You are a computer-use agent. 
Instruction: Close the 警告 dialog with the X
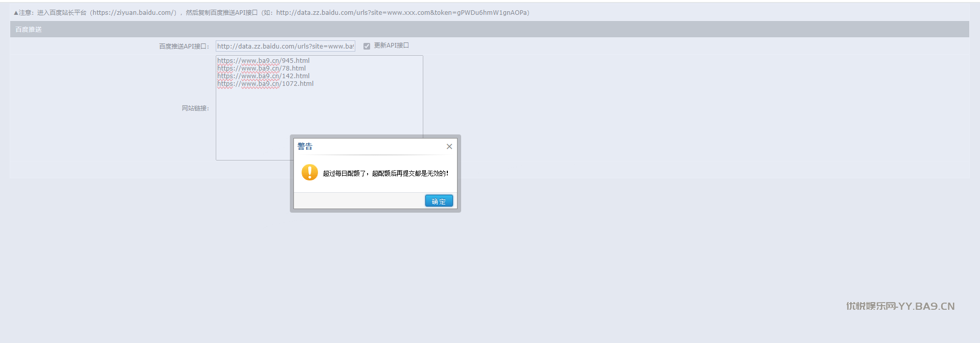point(449,147)
